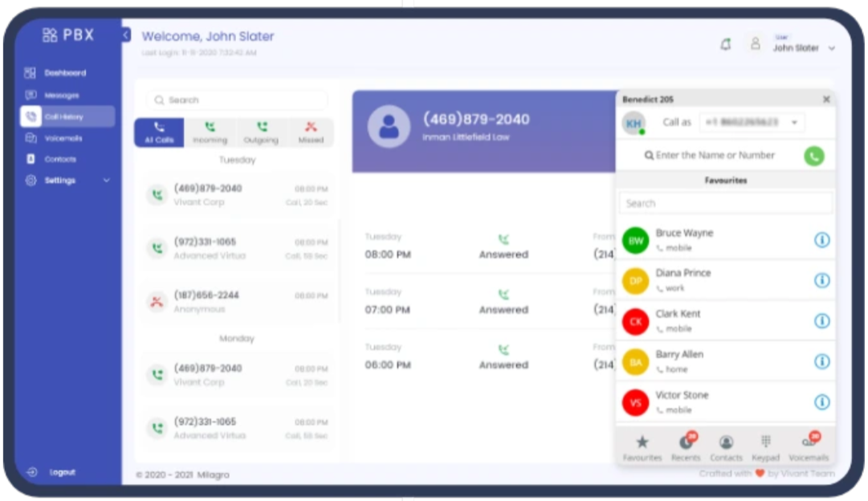
Task: Close the Benedict 205 dialer panel
Action: click(825, 100)
